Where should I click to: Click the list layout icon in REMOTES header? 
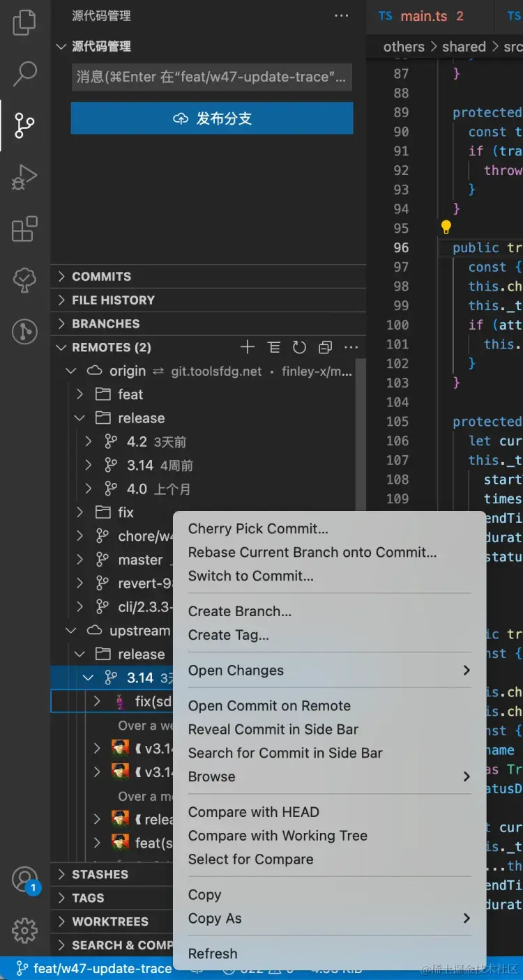[274, 347]
